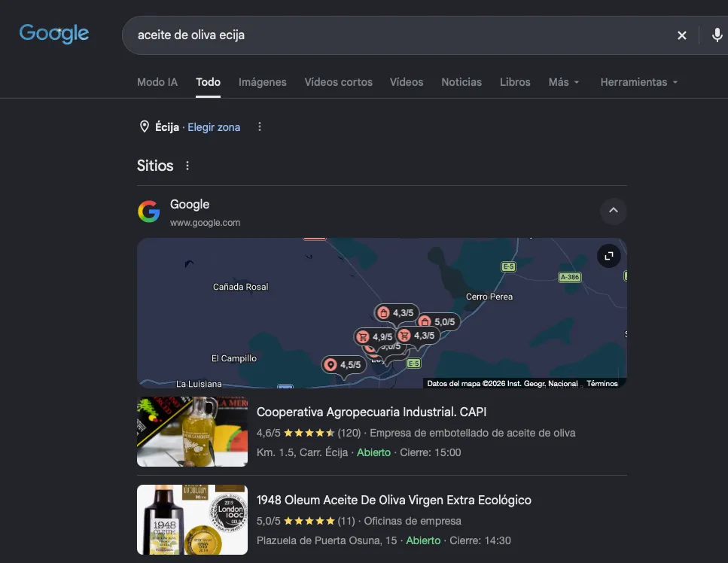This screenshot has height=563, width=728.
Task: Expand the map to full view
Action: tap(609, 256)
